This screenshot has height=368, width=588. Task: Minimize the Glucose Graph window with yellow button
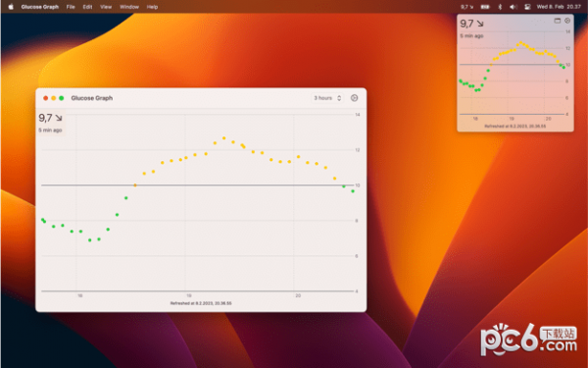pyautogui.click(x=53, y=98)
